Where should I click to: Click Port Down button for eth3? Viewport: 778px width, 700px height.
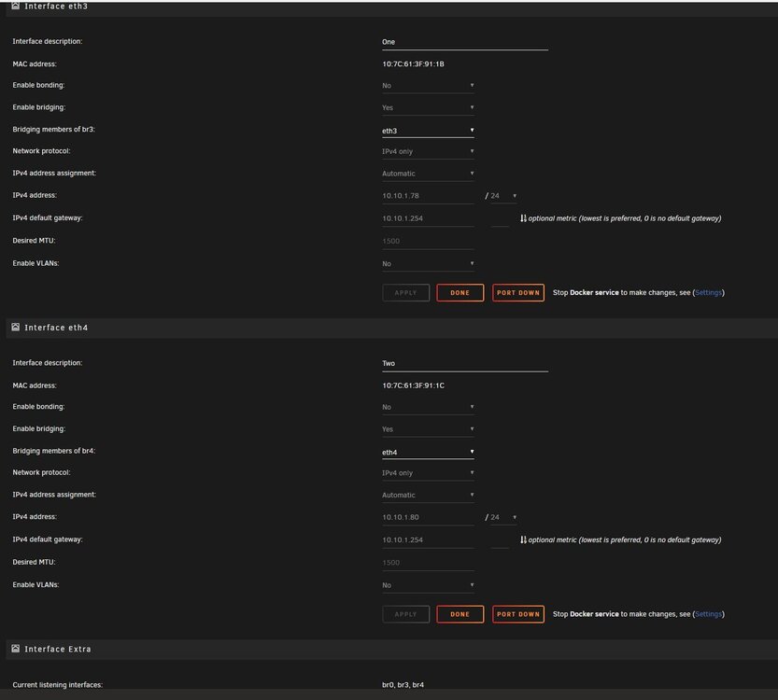point(518,292)
